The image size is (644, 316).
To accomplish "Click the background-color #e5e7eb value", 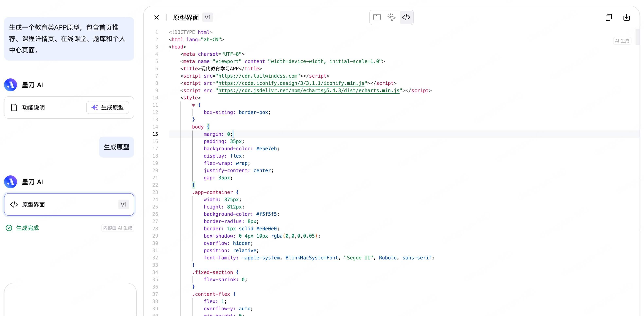I will [x=267, y=149].
